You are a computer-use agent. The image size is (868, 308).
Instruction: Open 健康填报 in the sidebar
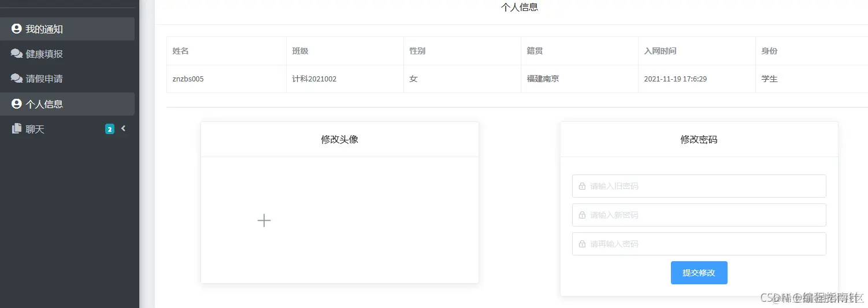tap(67, 54)
